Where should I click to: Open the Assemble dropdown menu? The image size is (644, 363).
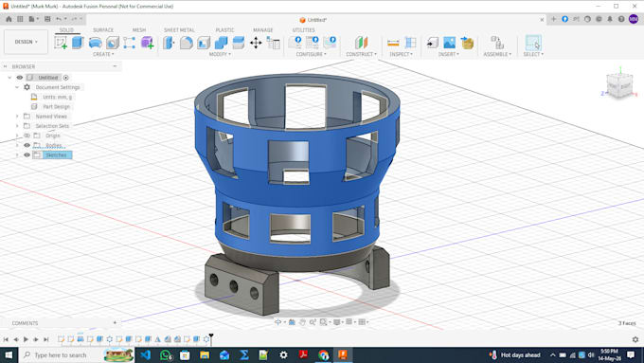pyautogui.click(x=497, y=54)
